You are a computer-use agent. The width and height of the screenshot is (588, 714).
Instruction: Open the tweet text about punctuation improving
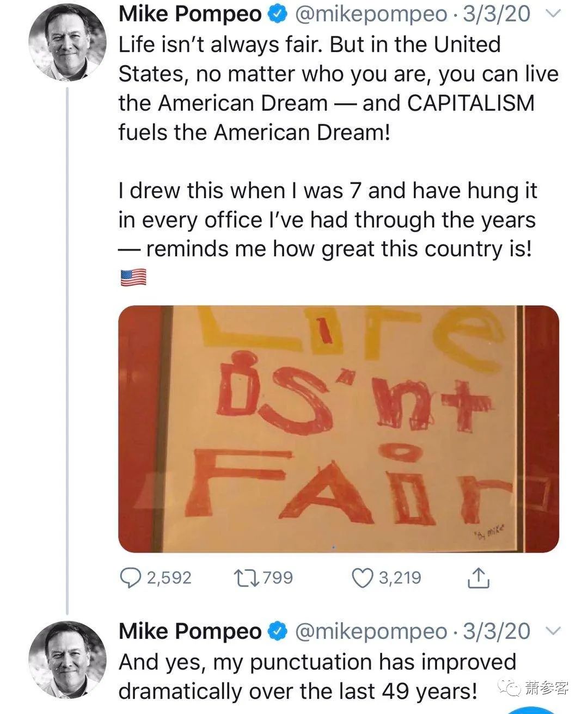[x=317, y=676]
